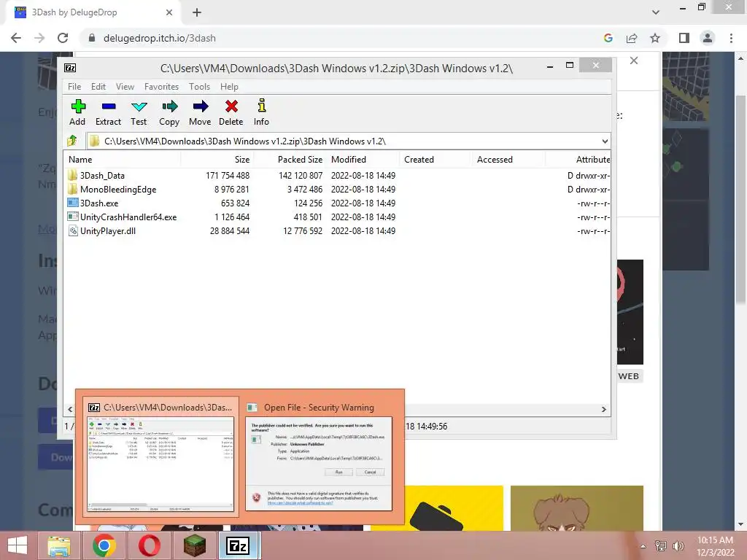747x560 pixels.
Task: Open Google Chrome from taskbar
Action: tap(104, 545)
